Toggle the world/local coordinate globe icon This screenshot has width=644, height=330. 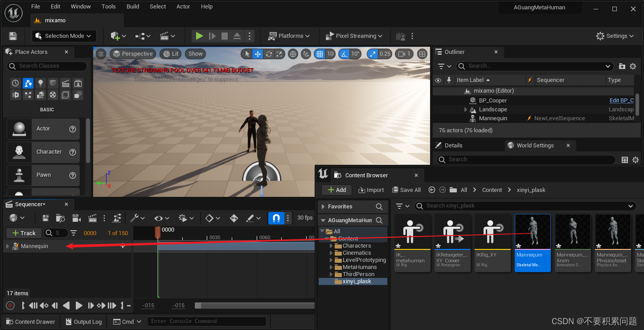point(293,54)
